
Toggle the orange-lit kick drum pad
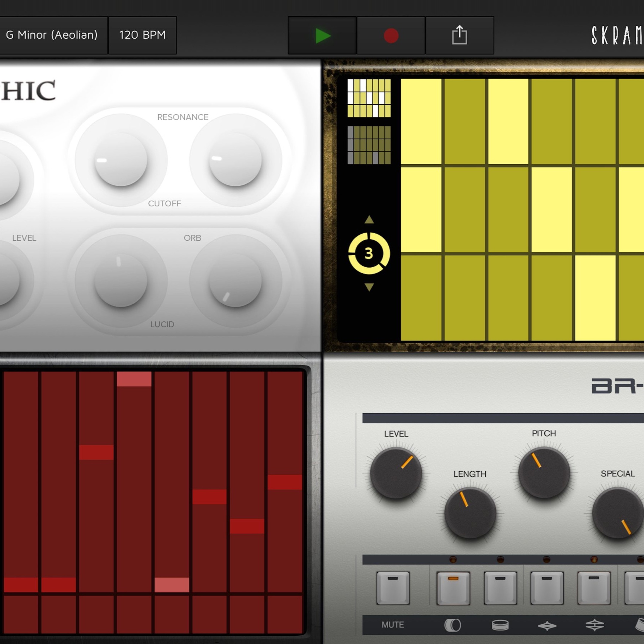[x=453, y=588]
